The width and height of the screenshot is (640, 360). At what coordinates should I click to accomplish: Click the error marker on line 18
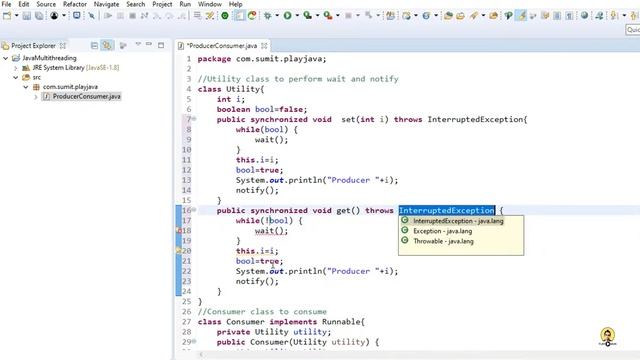tap(179, 231)
